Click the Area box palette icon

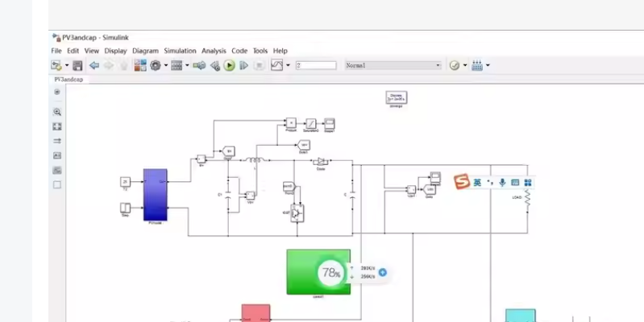tap(57, 185)
